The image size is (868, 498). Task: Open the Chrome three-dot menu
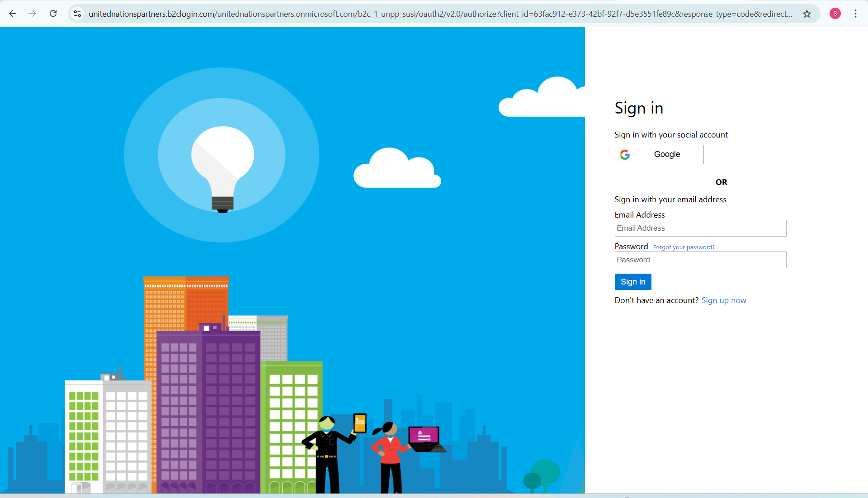(x=855, y=14)
